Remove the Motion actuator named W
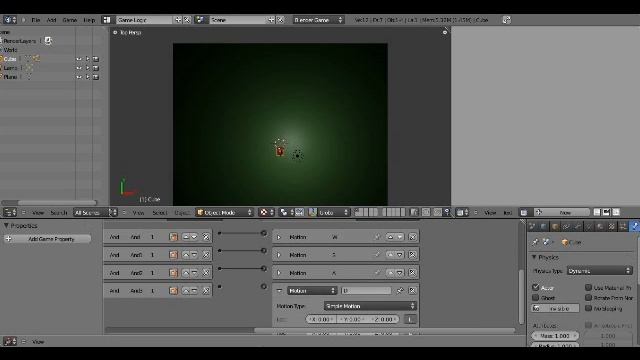640x360 pixels. [x=413, y=237]
